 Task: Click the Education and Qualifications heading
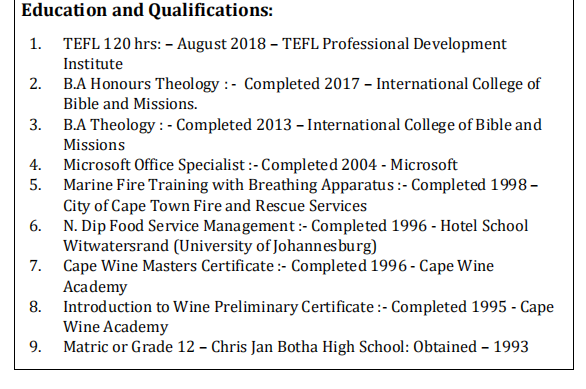click(x=147, y=10)
